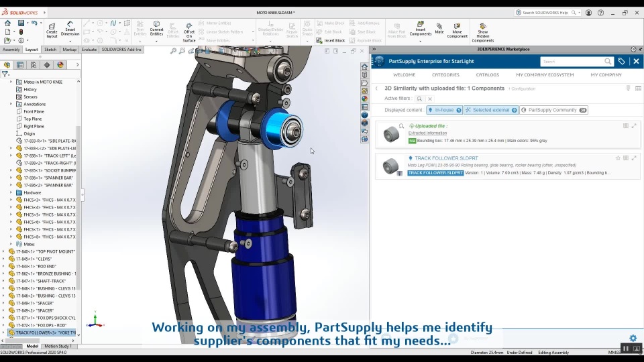644x362 pixels.
Task: Click the Insert Block tool
Action: 331,40
